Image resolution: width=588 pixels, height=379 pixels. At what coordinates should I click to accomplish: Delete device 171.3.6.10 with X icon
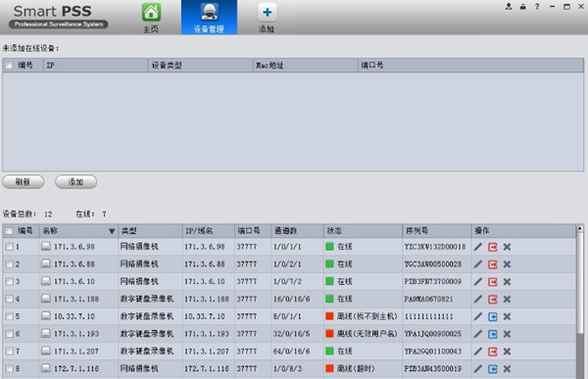tap(507, 281)
